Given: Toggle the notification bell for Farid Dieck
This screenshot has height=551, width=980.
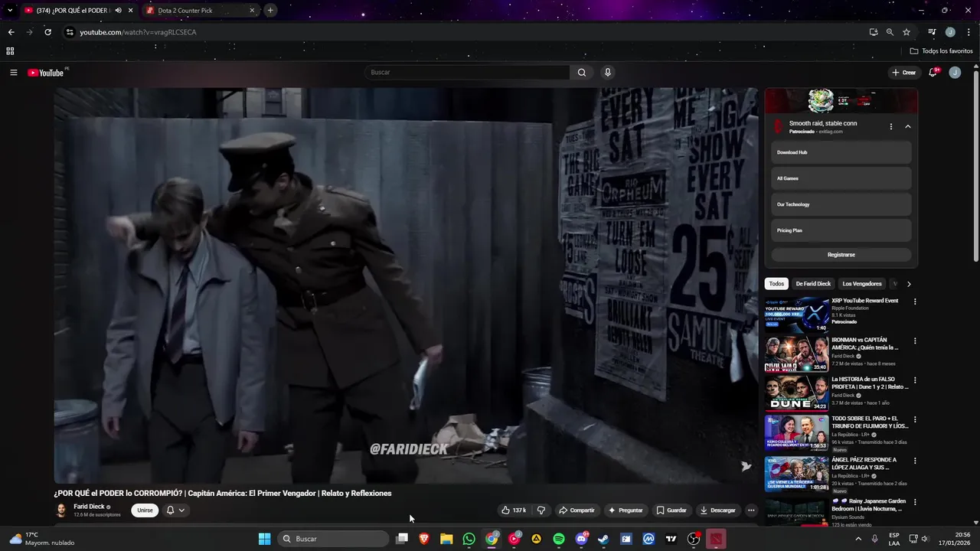Looking at the screenshot, I should [175, 510].
